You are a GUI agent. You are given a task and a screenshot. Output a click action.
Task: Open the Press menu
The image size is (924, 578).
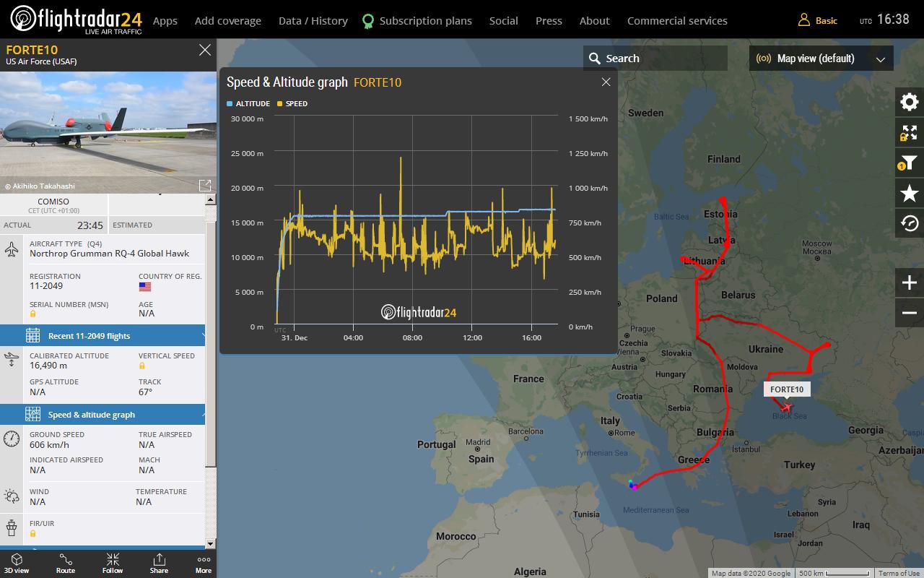549,20
